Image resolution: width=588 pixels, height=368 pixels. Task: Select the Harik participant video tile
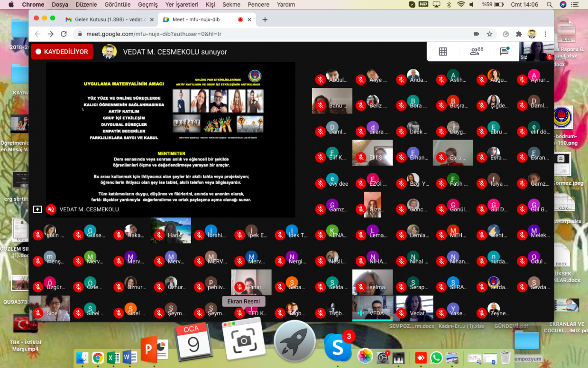[171, 230]
